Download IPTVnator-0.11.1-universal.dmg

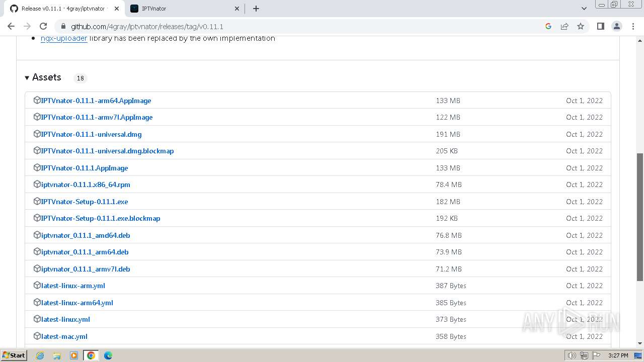click(x=91, y=134)
